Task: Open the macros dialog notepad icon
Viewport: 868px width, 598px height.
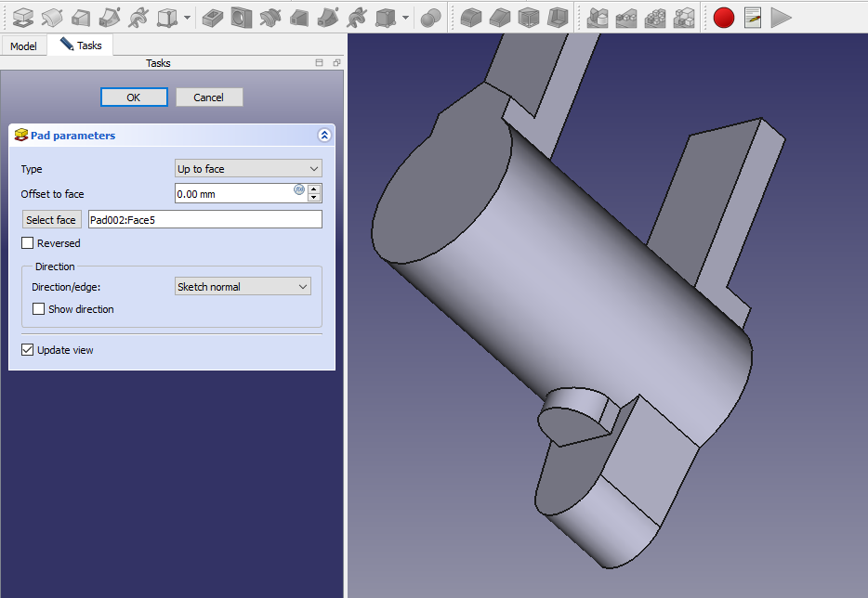Action: coord(752,17)
